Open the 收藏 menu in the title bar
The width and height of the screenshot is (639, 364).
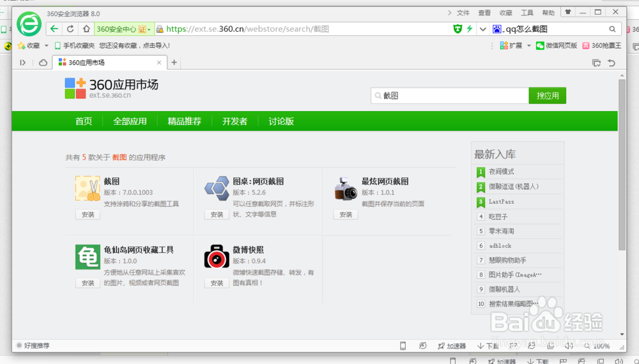[x=505, y=13]
